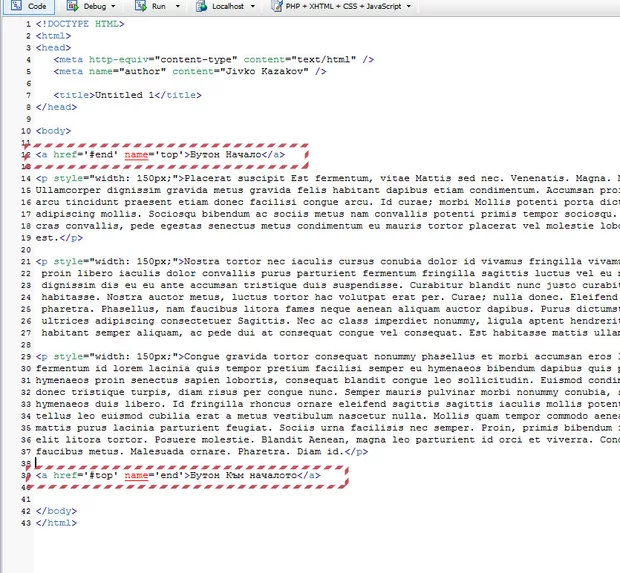Click the meta author Jivko Kazakov line

(190, 72)
